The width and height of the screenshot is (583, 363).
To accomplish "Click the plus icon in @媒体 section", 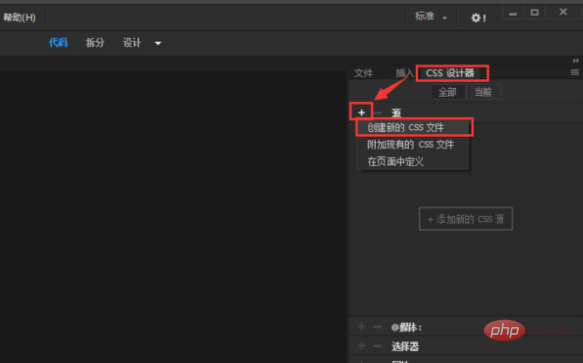I will click(x=361, y=327).
